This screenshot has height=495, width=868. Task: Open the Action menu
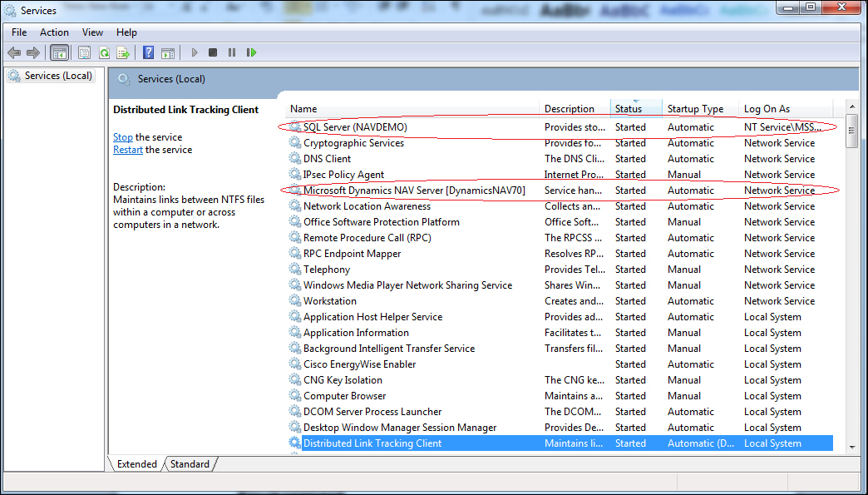pyautogui.click(x=54, y=32)
